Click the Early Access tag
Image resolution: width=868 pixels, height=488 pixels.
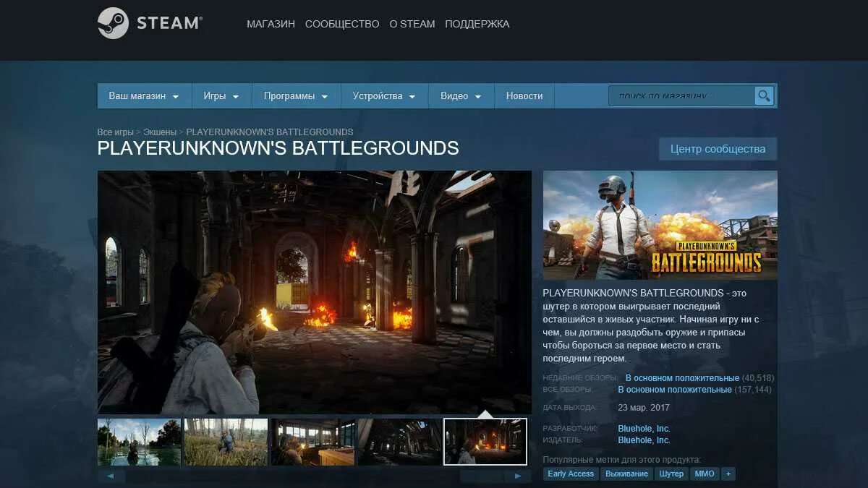pos(571,474)
